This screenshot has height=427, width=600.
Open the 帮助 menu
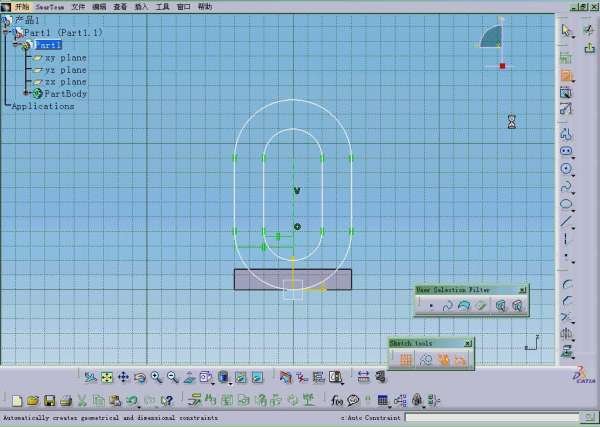[x=205, y=7]
